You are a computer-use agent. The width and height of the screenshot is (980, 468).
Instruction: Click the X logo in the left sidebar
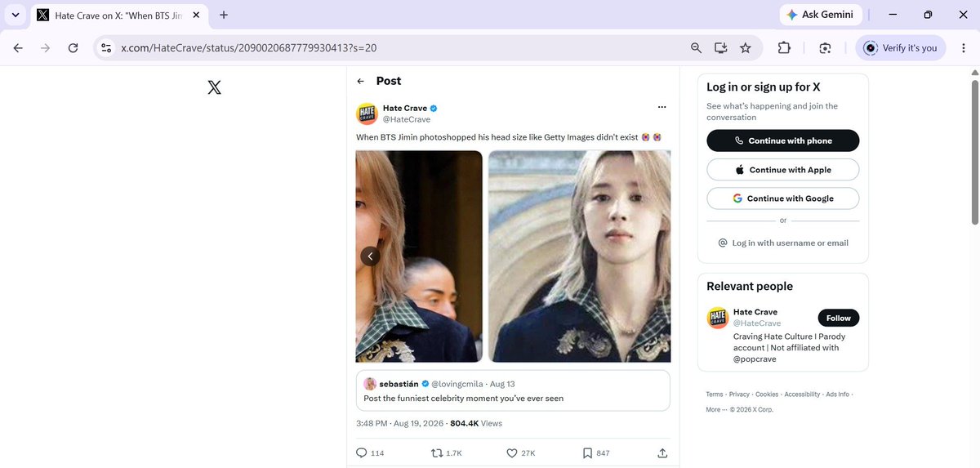214,87
